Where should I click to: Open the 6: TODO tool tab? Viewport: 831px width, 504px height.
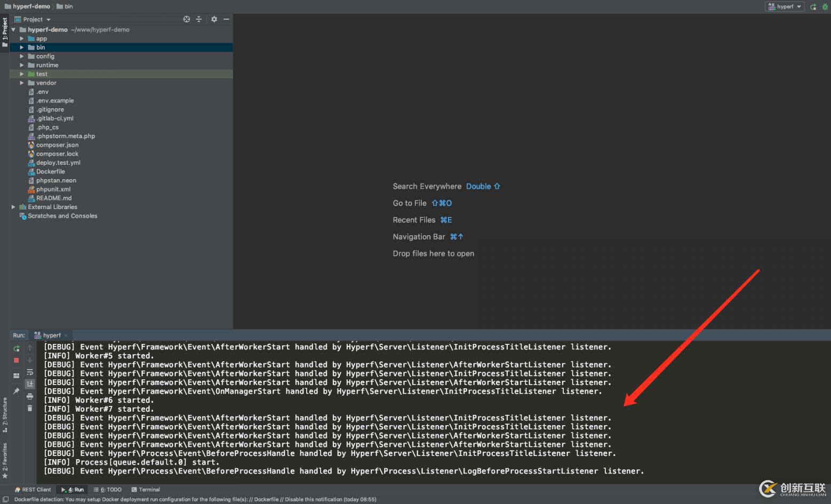pos(108,490)
